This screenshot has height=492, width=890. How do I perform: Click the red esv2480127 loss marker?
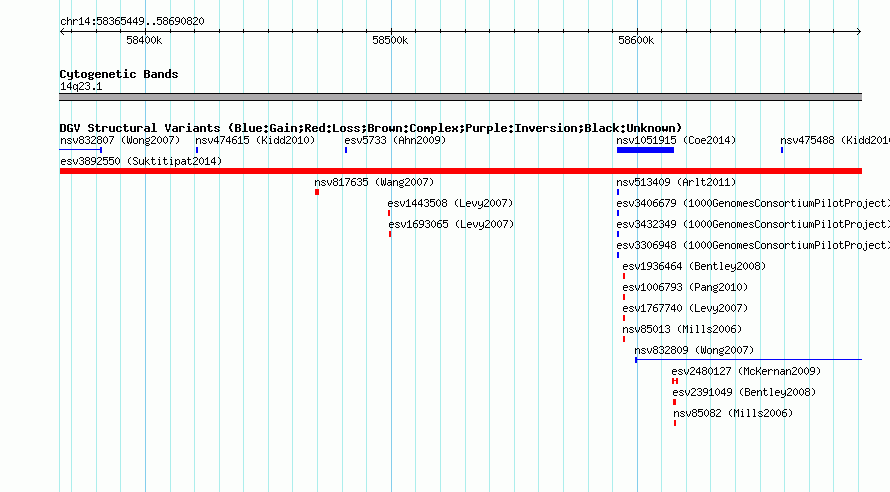pyautogui.click(x=675, y=381)
